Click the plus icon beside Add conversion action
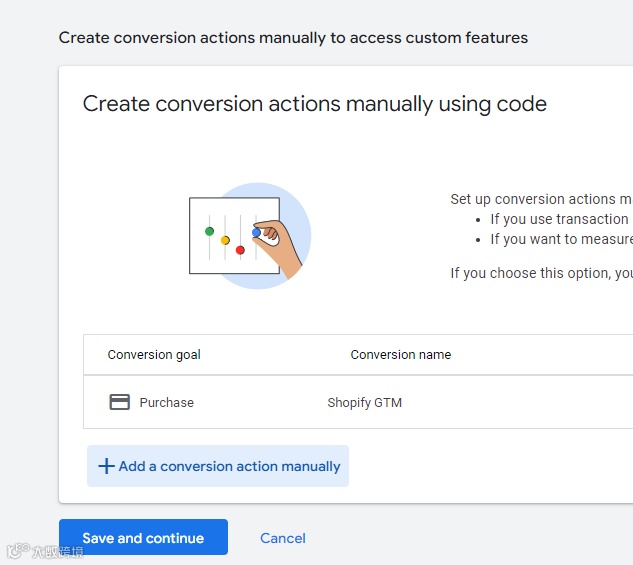 point(106,466)
